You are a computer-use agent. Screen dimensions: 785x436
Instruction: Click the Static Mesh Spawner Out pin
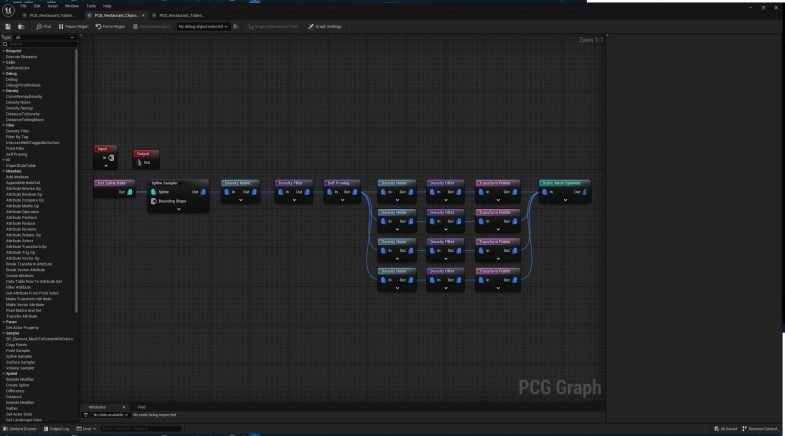[585, 192]
